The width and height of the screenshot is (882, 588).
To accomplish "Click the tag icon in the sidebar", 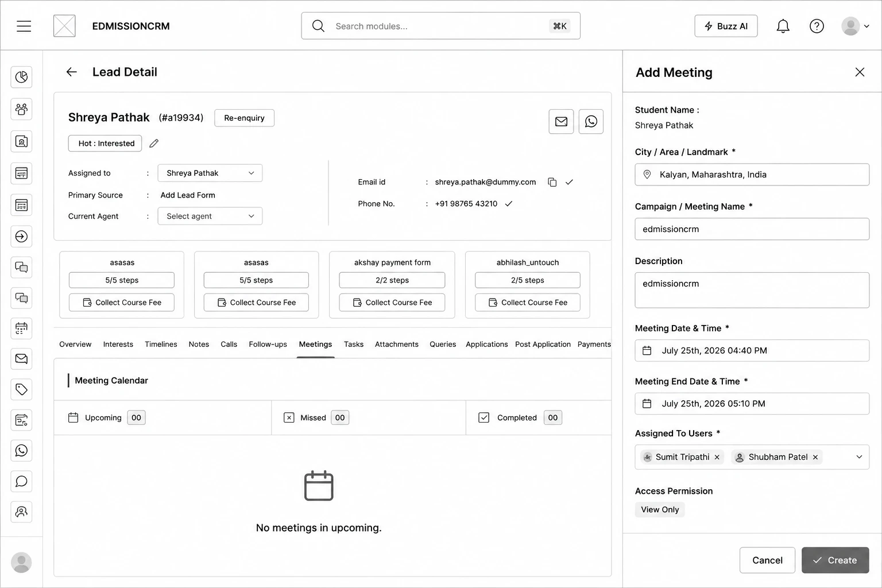I will point(21,389).
